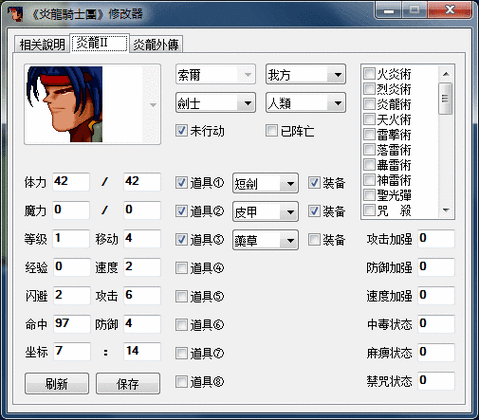Expand the 人類 race dropdown
The width and height of the screenshot is (479, 420).
305,103
